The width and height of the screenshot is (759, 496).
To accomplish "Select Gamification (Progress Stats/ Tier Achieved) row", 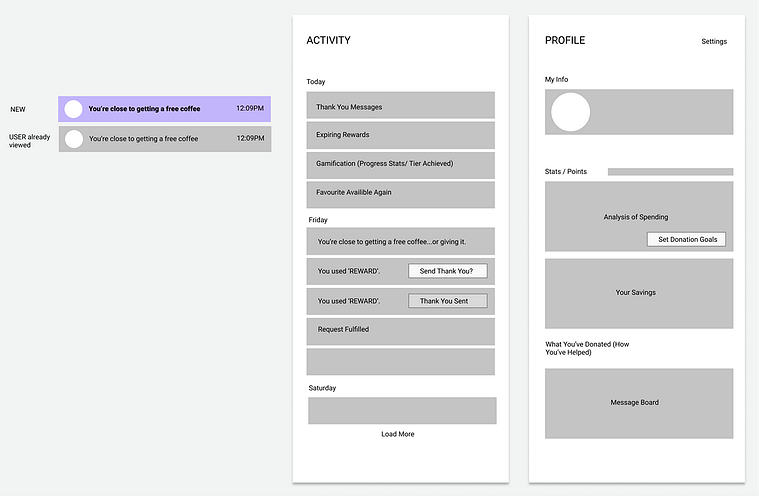I will tap(400, 165).
